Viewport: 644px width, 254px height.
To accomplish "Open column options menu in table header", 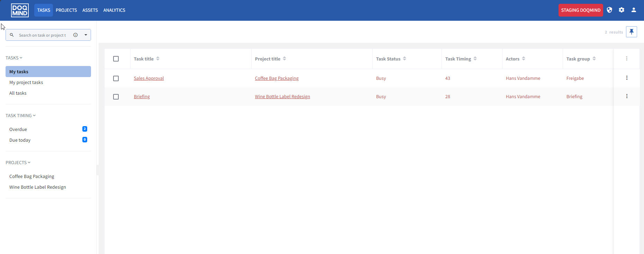I will 626,59.
